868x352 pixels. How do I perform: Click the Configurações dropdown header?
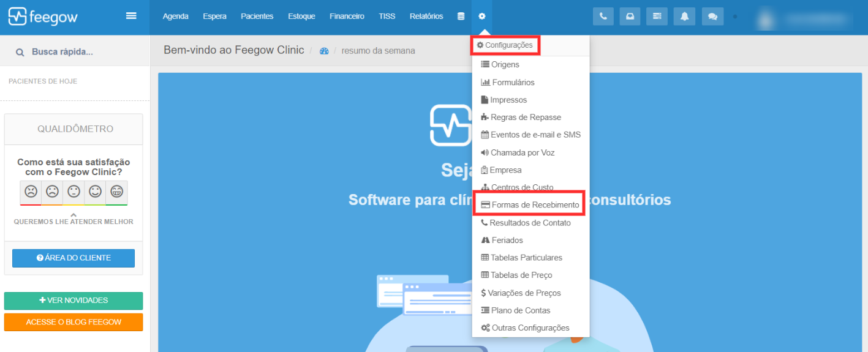(x=505, y=45)
